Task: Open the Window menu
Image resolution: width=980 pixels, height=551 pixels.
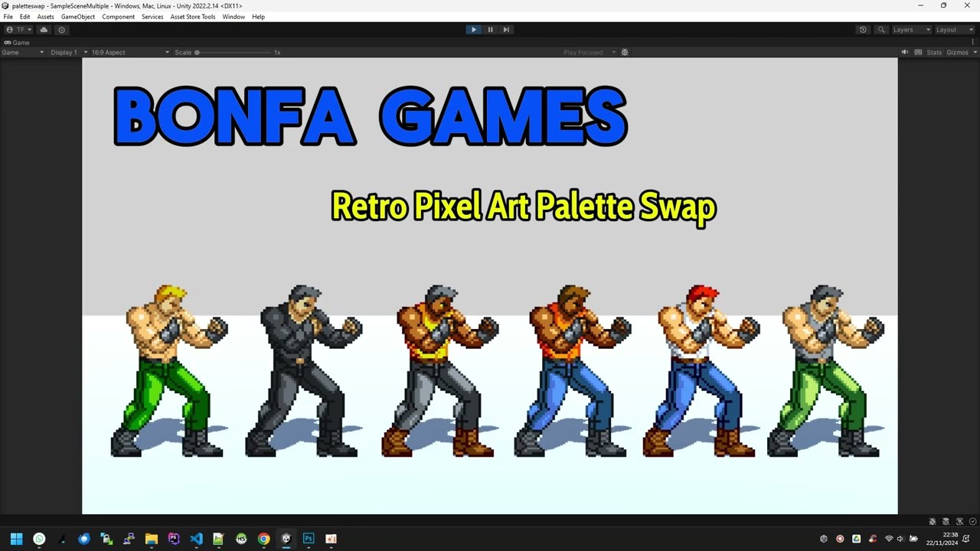Action: click(234, 17)
